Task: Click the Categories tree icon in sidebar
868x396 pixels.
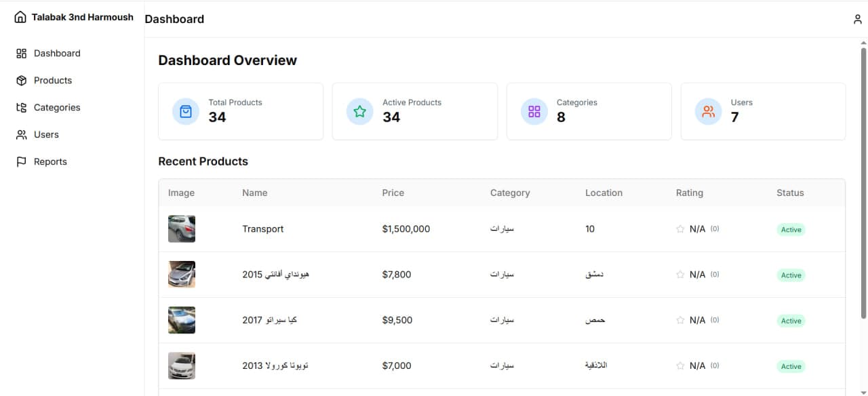Action: coord(21,107)
